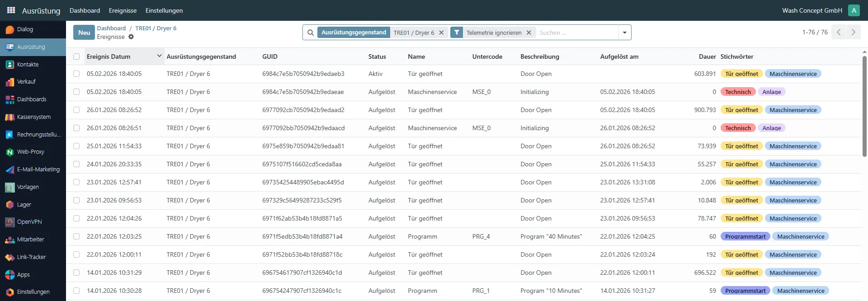
Task: Open the Ereignisse top menu item
Action: pyautogui.click(x=123, y=10)
